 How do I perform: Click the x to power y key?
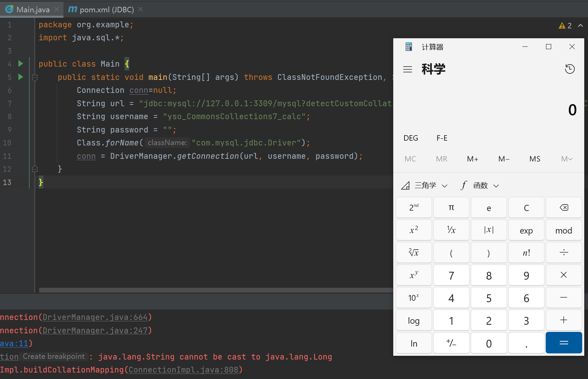pyautogui.click(x=414, y=275)
